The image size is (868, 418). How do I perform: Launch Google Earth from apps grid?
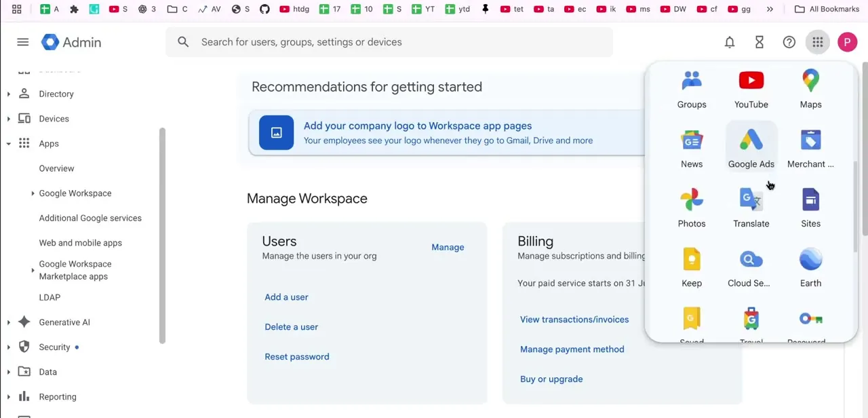click(810, 269)
